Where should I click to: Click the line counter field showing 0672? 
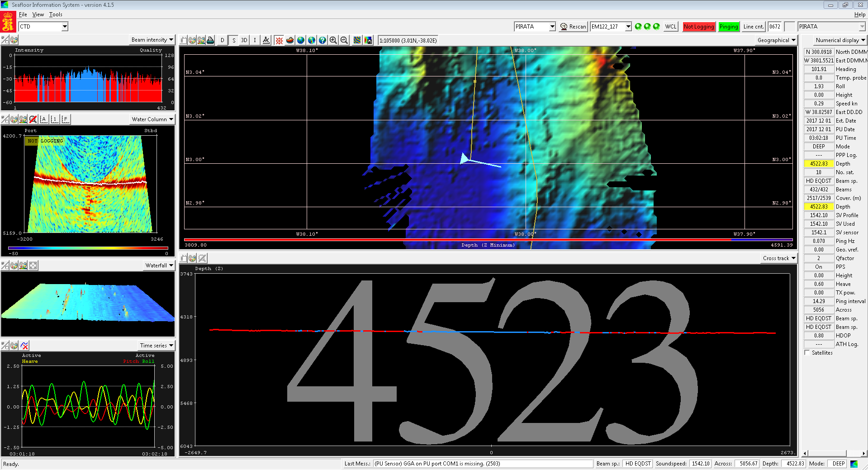[775, 27]
